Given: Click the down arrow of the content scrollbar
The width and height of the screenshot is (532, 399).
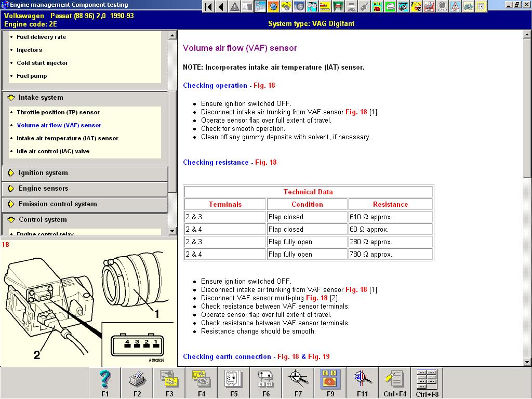Looking at the screenshot, I should point(527,362).
